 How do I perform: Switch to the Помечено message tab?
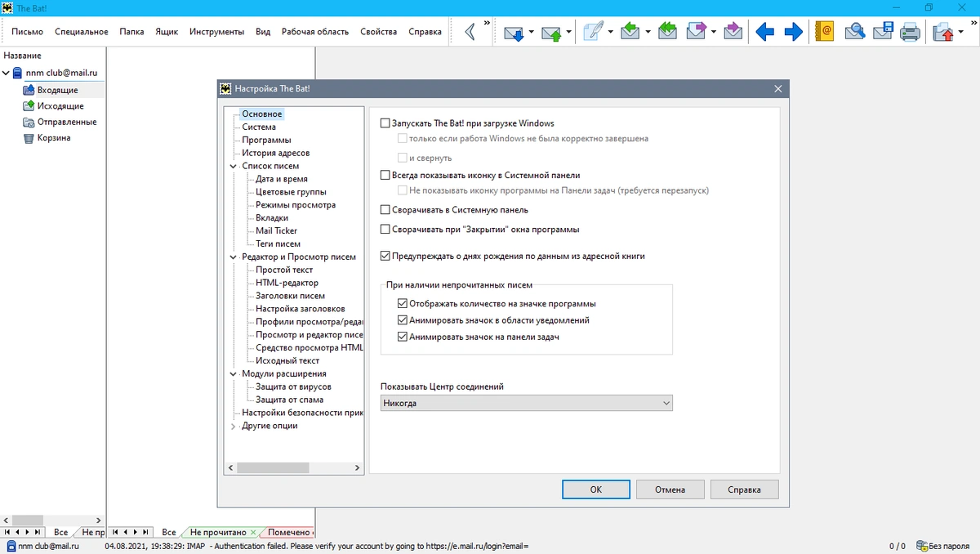click(x=289, y=533)
